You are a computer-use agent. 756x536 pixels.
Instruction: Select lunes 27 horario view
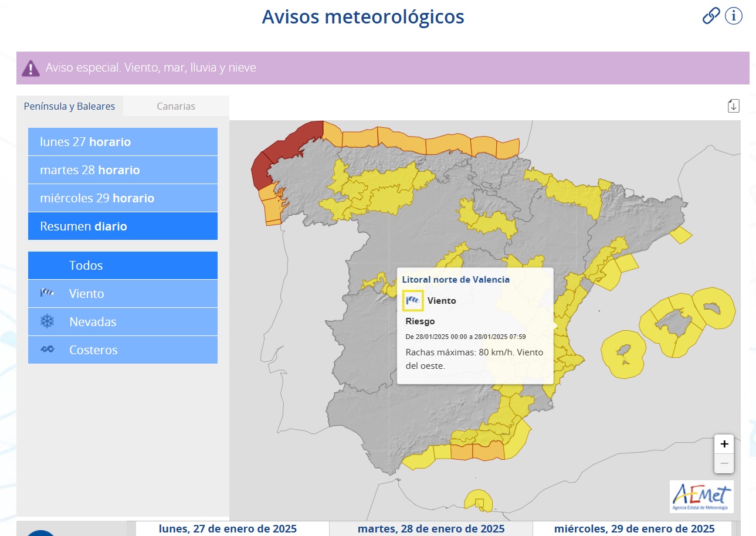123,142
